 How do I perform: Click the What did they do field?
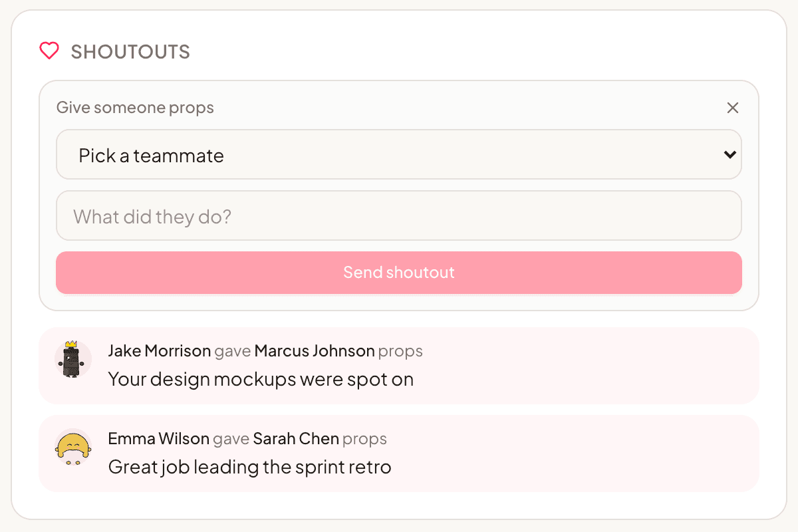[398, 215]
